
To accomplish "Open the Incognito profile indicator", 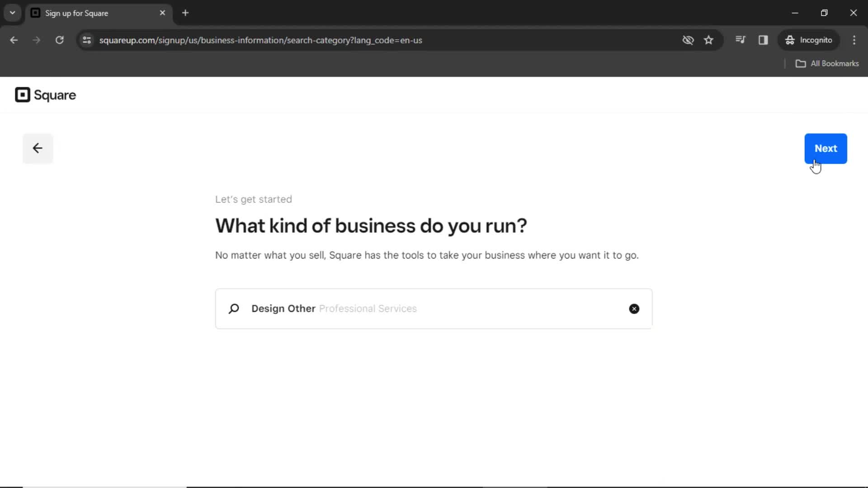I will pyautogui.click(x=808, y=40).
